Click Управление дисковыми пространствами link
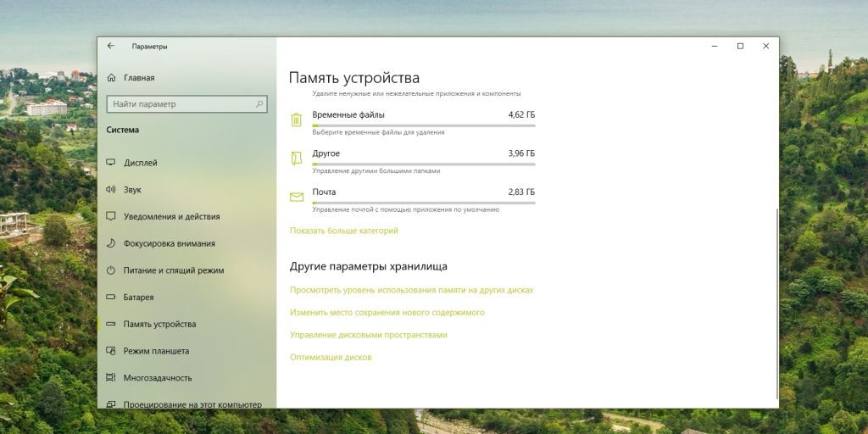Image resolution: width=868 pixels, height=434 pixels. [x=368, y=335]
